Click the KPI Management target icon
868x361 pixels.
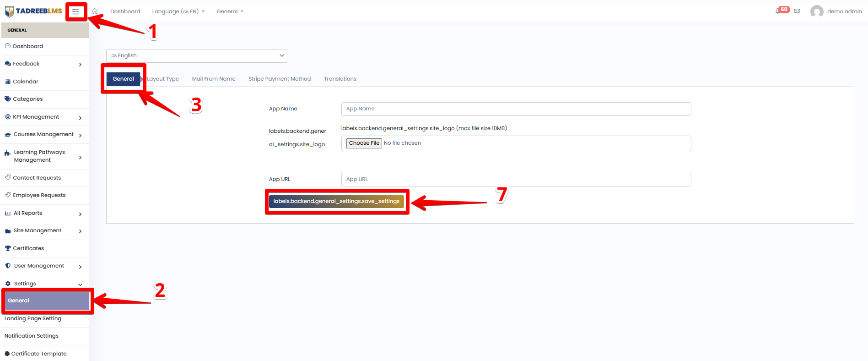tap(8, 117)
